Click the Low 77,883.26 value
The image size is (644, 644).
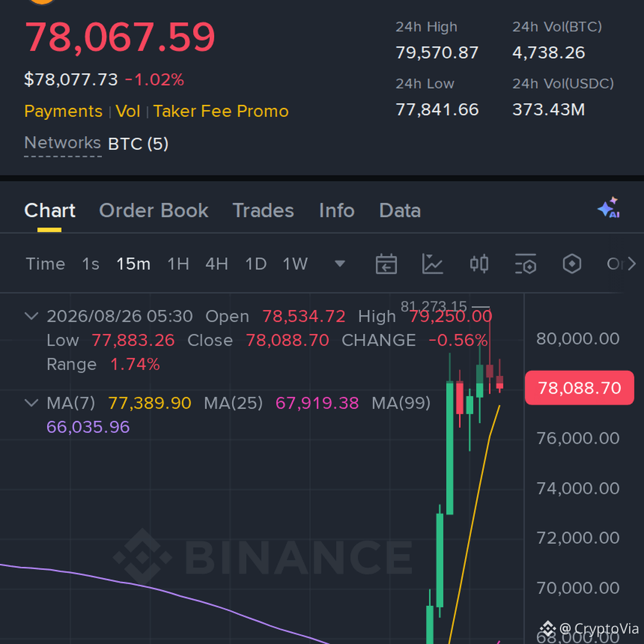(x=133, y=340)
